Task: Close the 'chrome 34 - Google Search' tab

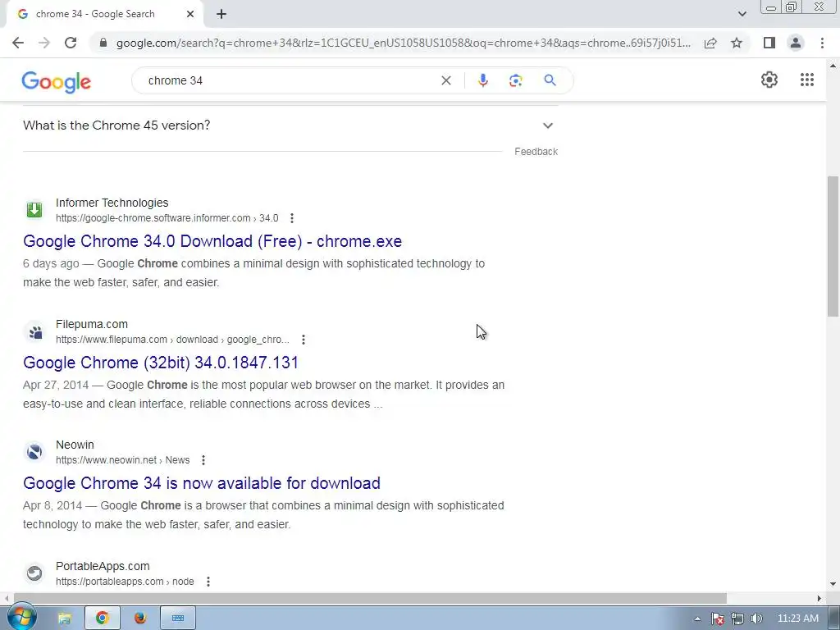Action: [x=190, y=14]
